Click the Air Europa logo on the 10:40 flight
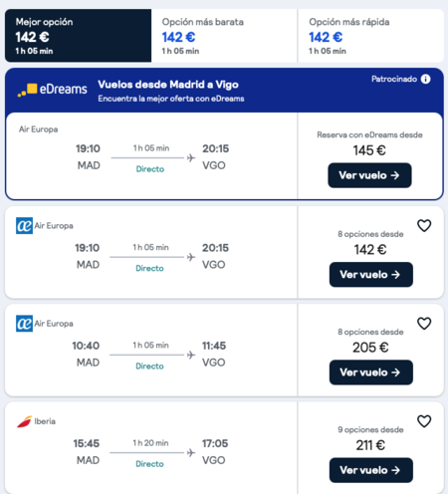The height and width of the screenshot is (494, 448). (24, 324)
